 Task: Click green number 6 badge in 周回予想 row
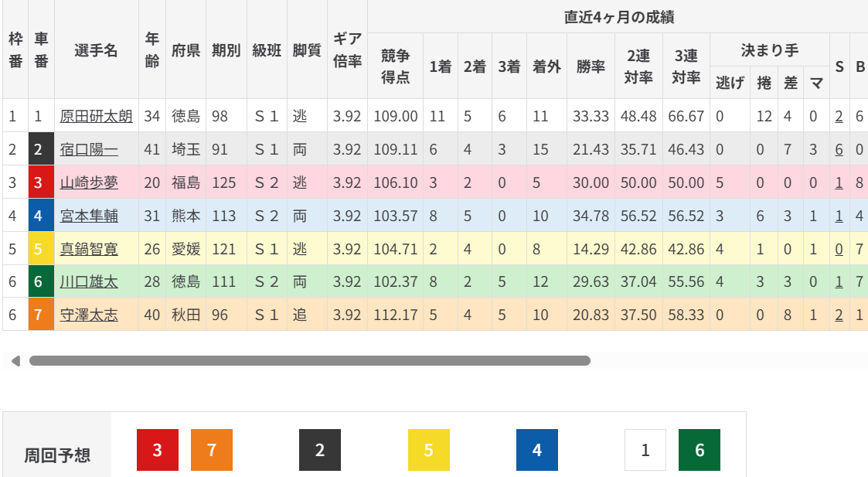(700, 450)
